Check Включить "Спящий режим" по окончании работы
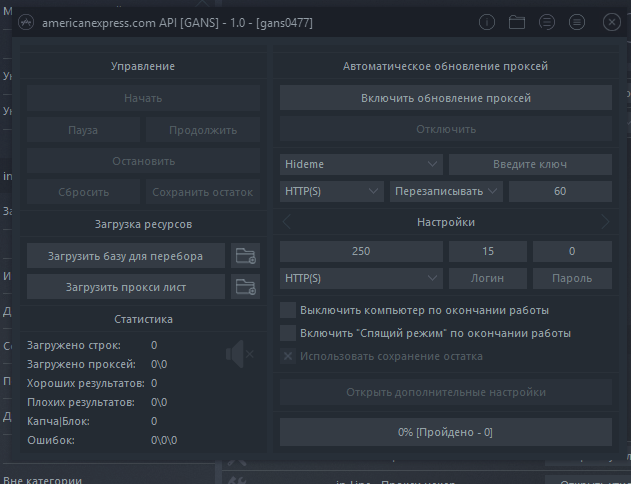Screen dimensions: 631x484 tap(288, 333)
